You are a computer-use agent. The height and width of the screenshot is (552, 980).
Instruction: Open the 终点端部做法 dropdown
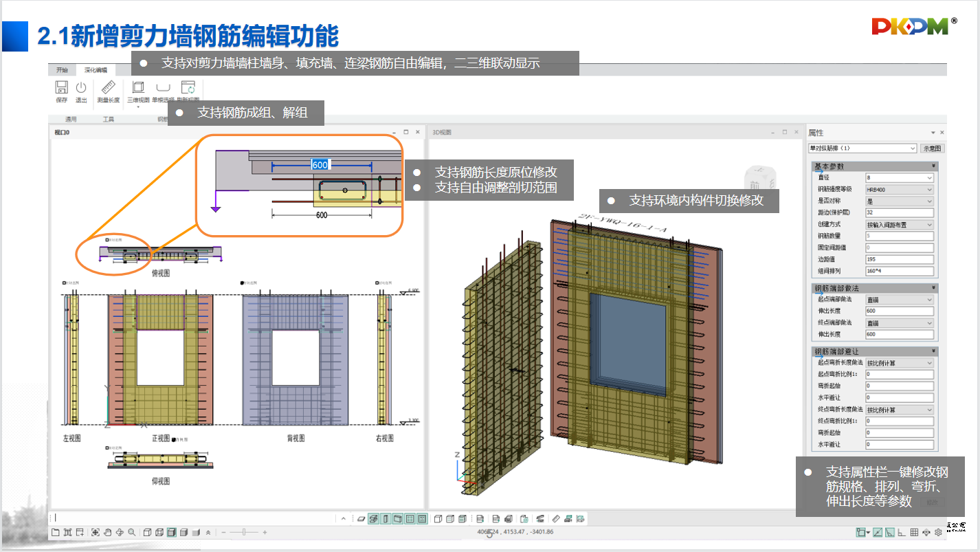(x=930, y=323)
